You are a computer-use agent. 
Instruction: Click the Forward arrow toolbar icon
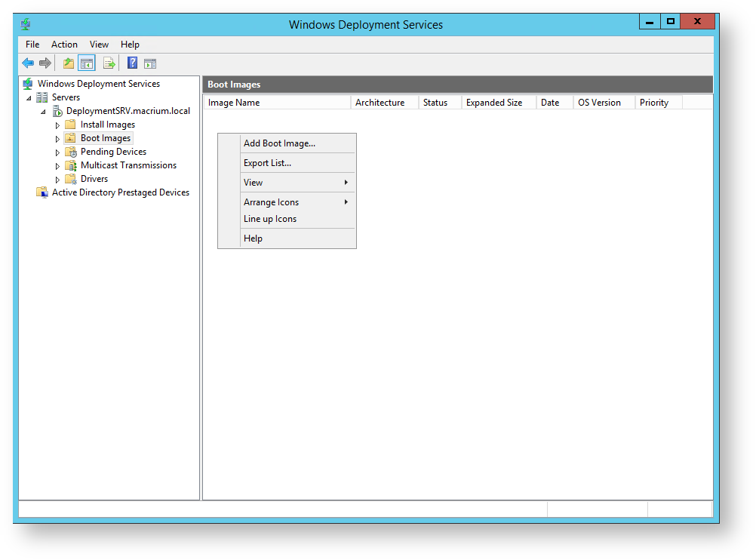[45, 63]
